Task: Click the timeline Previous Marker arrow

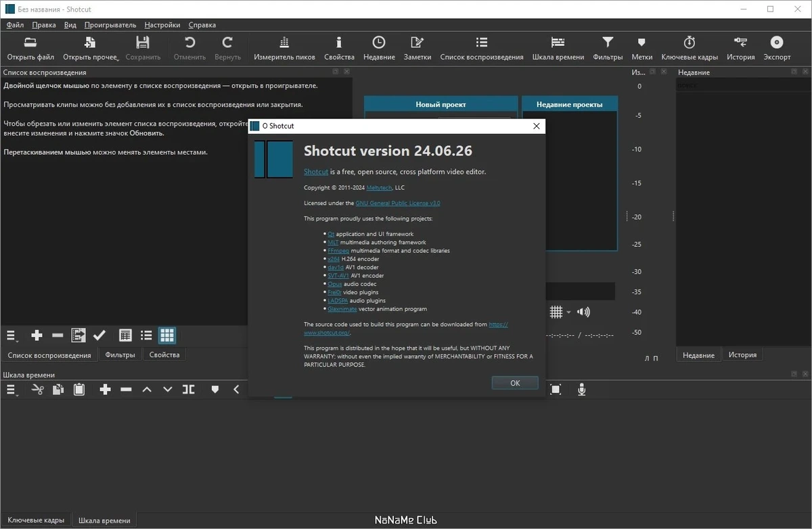Action: 236,389
